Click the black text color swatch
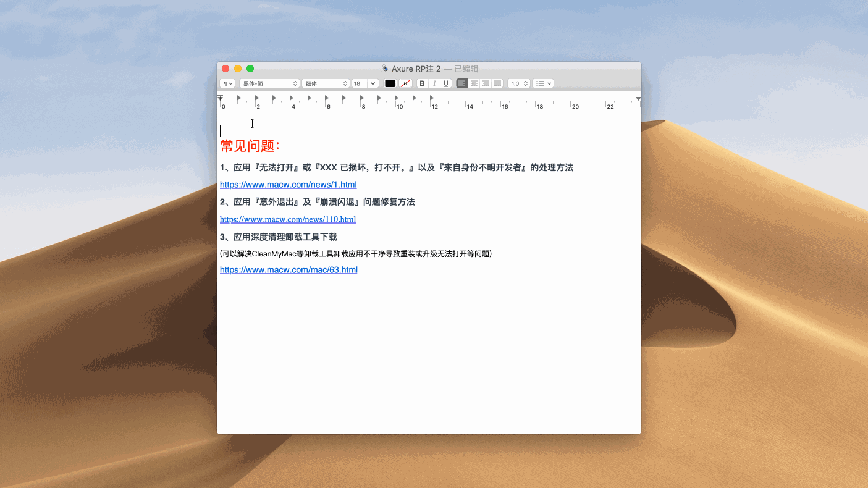Image resolution: width=868 pixels, height=488 pixels. tap(390, 83)
